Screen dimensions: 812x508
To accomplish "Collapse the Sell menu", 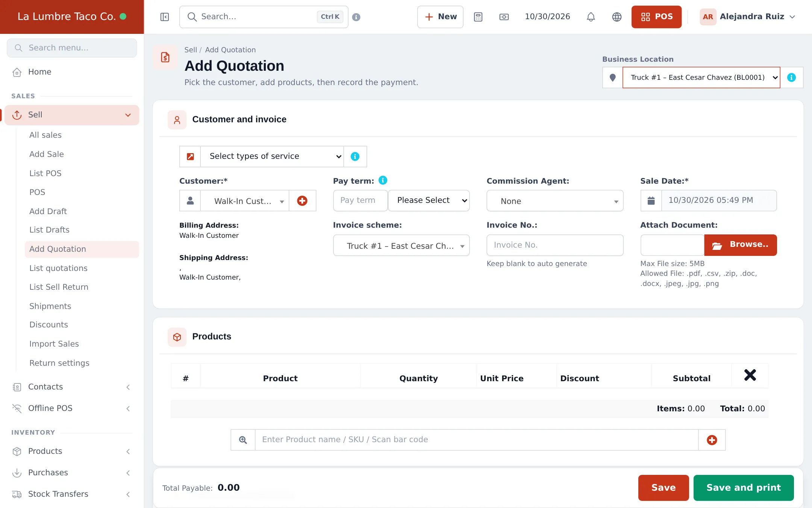I will point(72,115).
